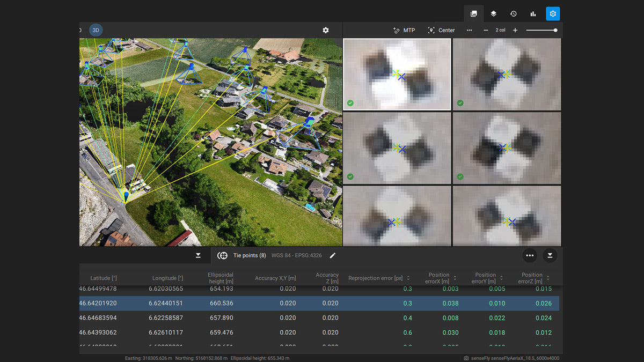Screen dimensions: 644x362
Task: Sort by Reprojection error column
Action: pyautogui.click(x=408, y=278)
